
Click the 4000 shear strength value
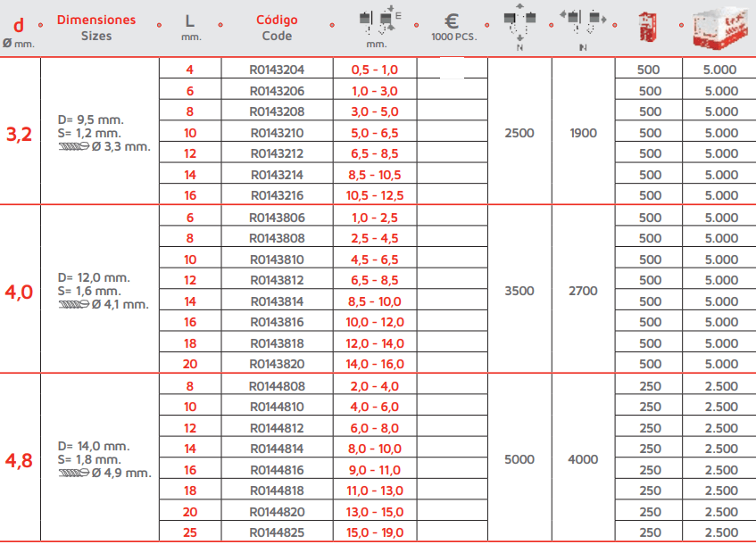(x=583, y=459)
